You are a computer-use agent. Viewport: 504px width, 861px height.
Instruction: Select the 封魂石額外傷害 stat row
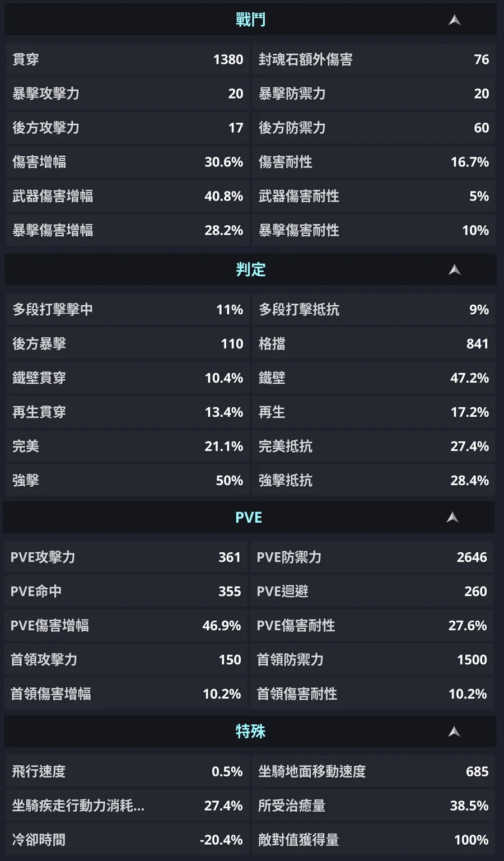coord(374,59)
